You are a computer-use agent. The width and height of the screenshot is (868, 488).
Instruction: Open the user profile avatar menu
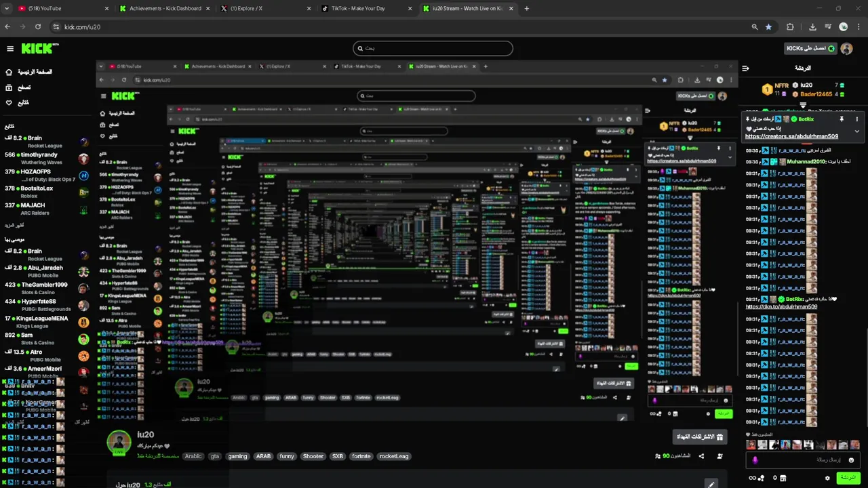pyautogui.click(x=846, y=49)
